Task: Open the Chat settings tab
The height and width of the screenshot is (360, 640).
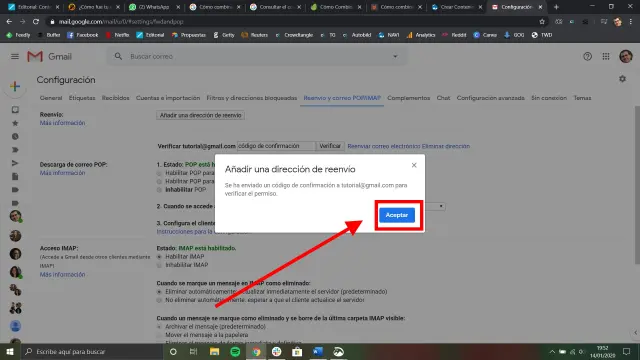Action: [443, 98]
